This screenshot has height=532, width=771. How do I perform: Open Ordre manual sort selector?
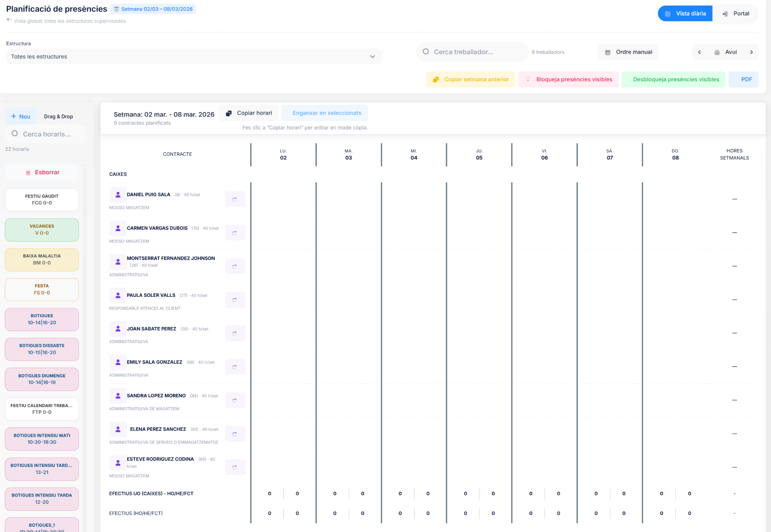tap(628, 52)
